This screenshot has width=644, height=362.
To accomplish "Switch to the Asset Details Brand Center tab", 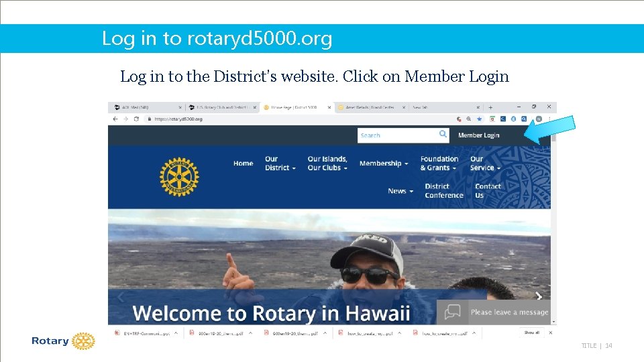I will (371, 107).
